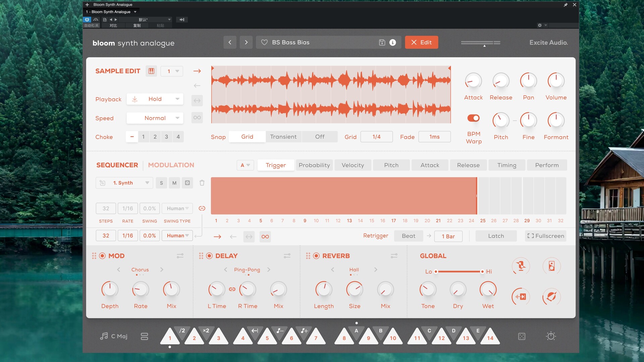Set sequencer direction to backward arrow
644x362 pixels.
(x=233, y=237)
